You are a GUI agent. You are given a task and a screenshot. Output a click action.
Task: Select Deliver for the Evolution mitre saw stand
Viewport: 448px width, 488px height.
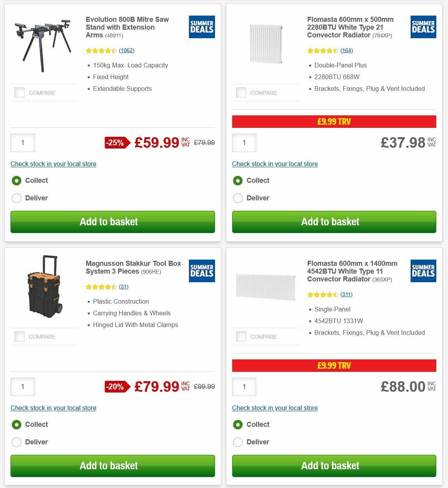16,198
